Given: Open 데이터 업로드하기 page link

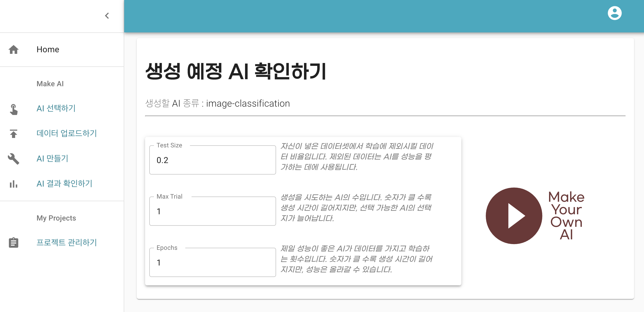Looking at the screenshot, I should point(67,133).
